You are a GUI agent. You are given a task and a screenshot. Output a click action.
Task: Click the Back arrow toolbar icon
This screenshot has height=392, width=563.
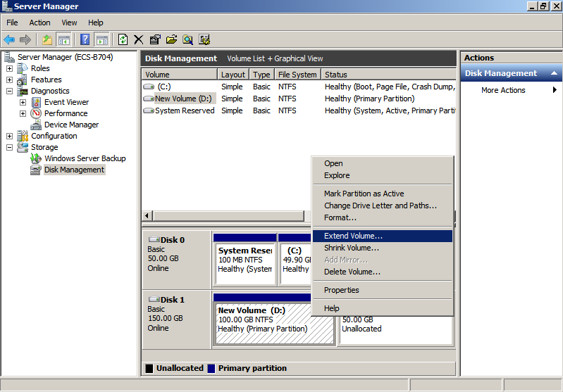pyautogui.click(x=9, y=39)
